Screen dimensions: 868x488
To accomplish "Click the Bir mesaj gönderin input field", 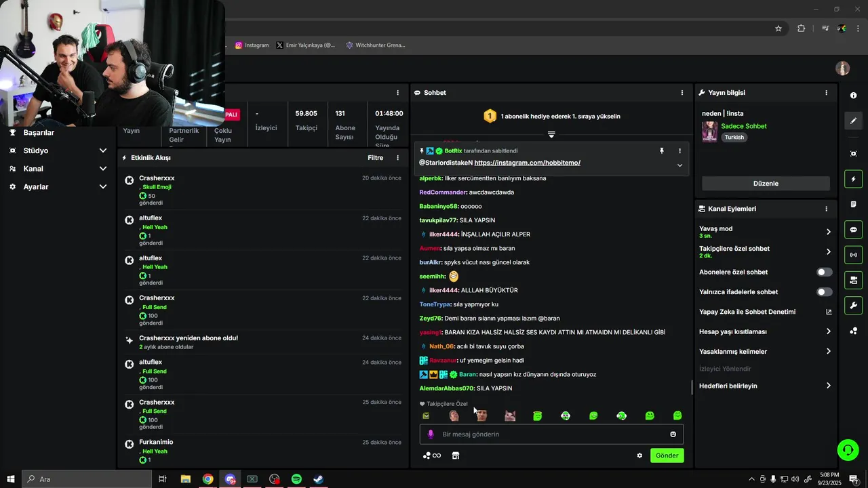I will point(551,434).
